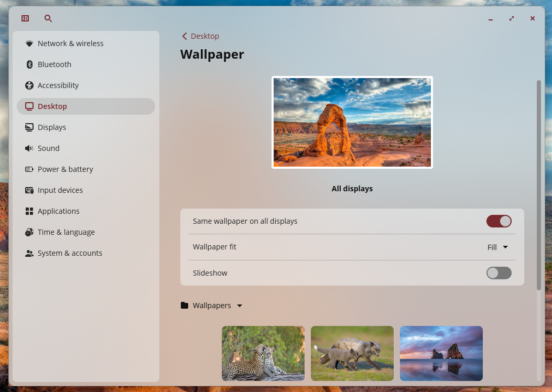Choose the leopards wallpaper thumbnail
552x392 pixels.
click(x=263, y=353)
